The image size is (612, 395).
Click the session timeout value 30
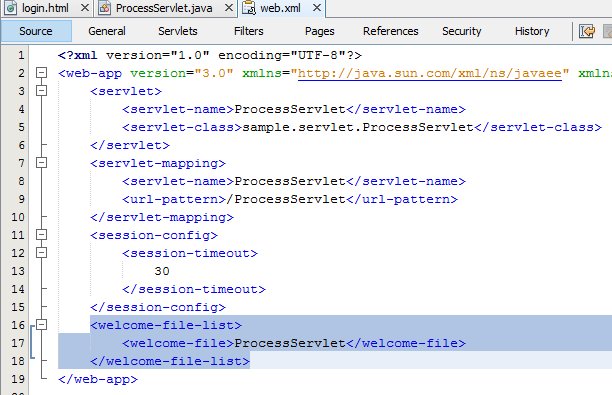point(162,271)
